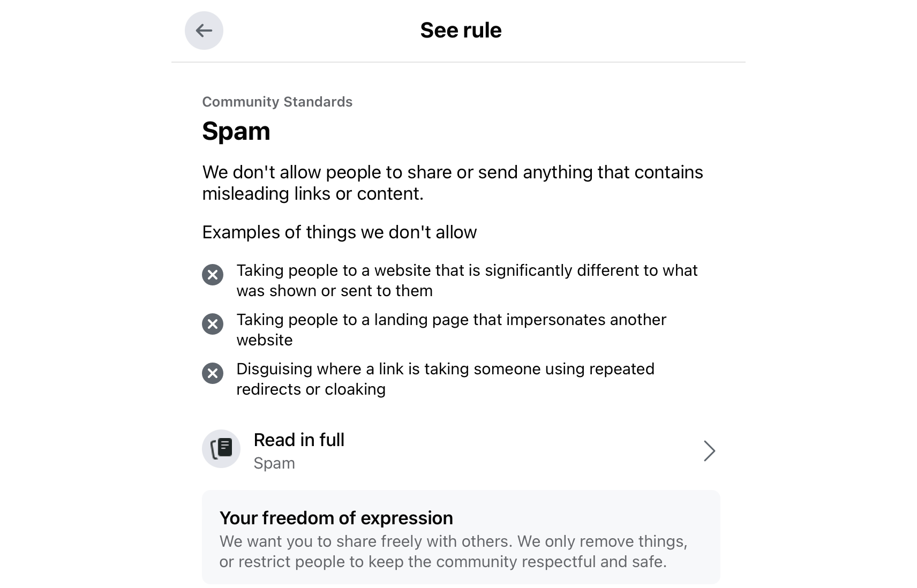917x588 pixels.
Task: Click the Spam subtitle under Read in full
Action: point(274,463)
